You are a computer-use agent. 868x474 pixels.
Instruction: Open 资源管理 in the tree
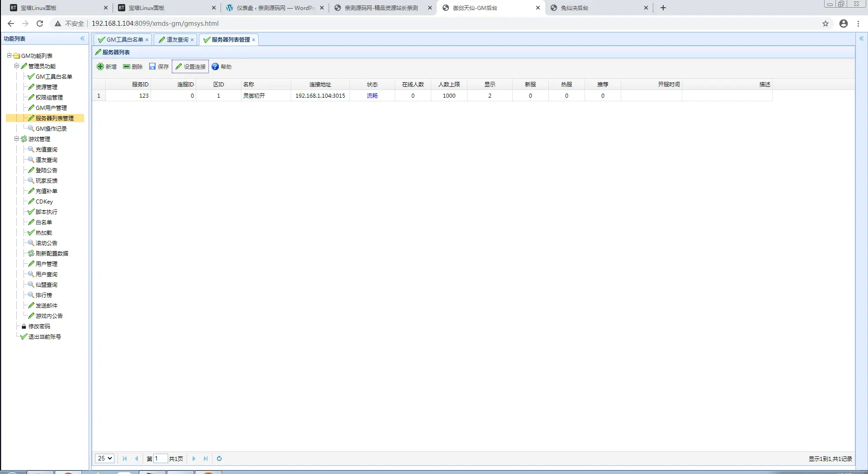[46, 87]
